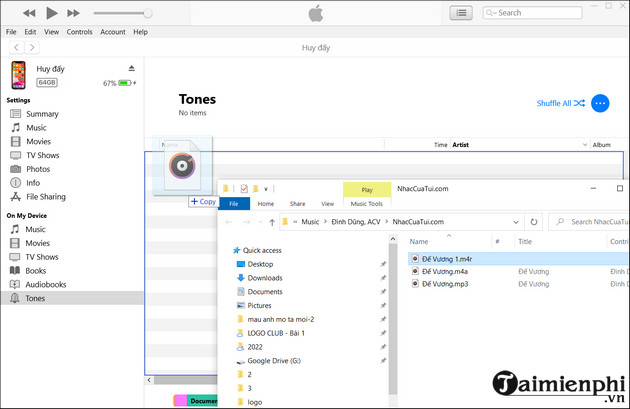Click the Tones horizontal scrollbar left arrow
Viewport: 630px width, 409px height.
(x=149, y=380)
